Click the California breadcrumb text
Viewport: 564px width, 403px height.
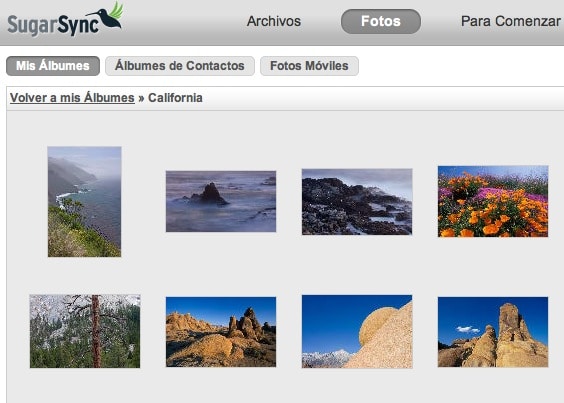coord(175,98)
